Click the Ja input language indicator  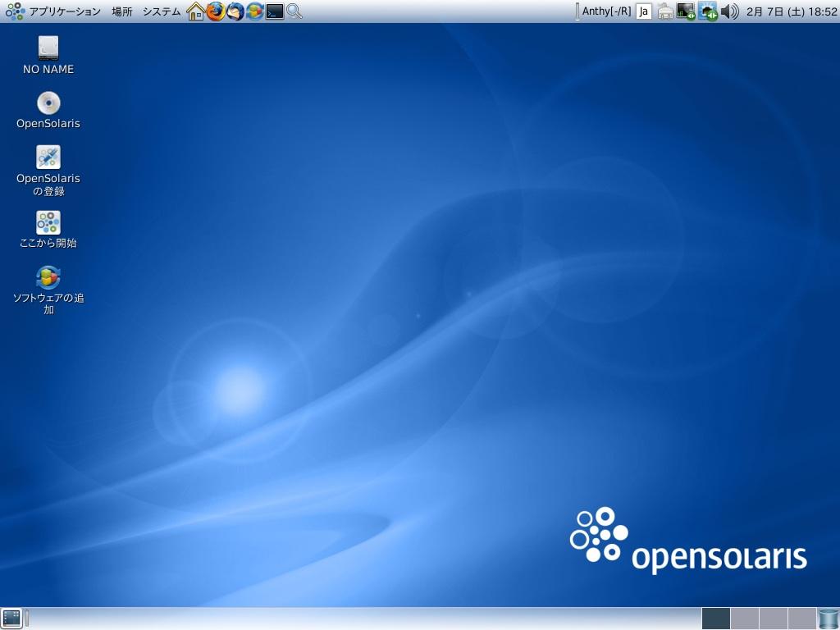tap(643, 11)
